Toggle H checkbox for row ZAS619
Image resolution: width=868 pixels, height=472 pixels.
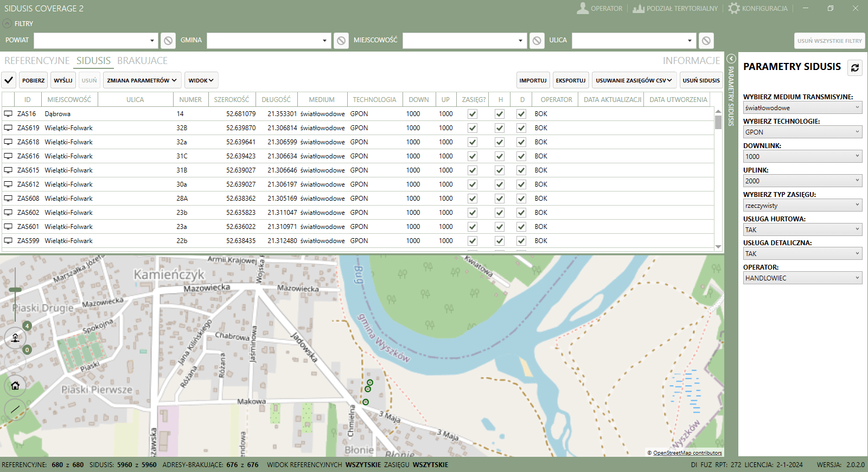(x=500, y=128)
